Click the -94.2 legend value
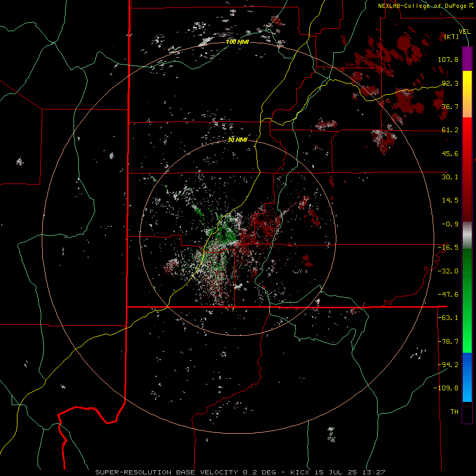 coord(448,365)
